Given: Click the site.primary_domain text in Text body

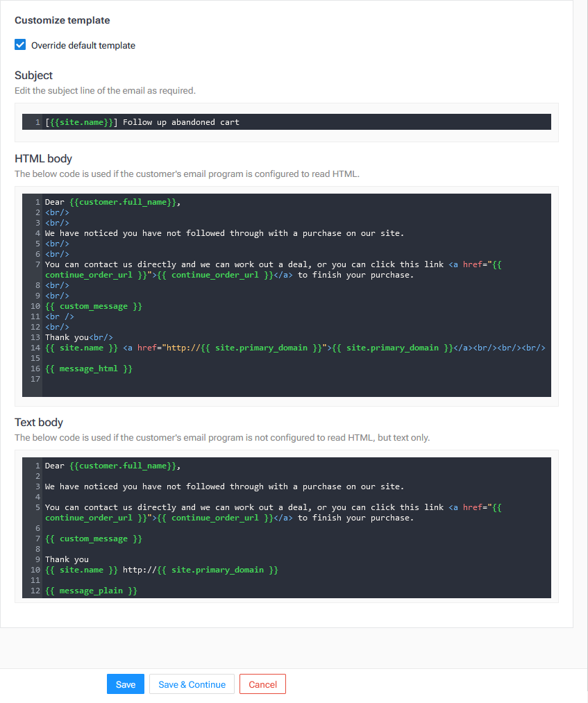Looking at the screenshot, I should (x=217, y=570).
